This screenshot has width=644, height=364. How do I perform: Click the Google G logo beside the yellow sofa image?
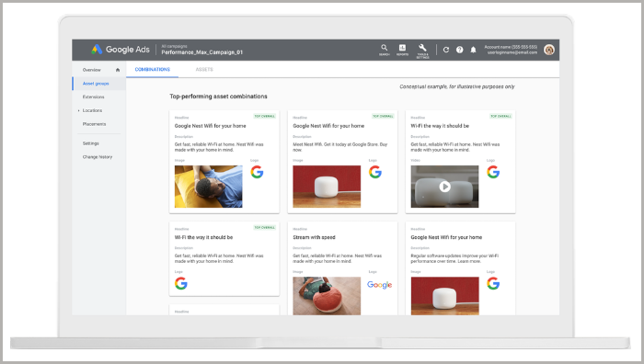pyautogui.click(x=257, y=172)
